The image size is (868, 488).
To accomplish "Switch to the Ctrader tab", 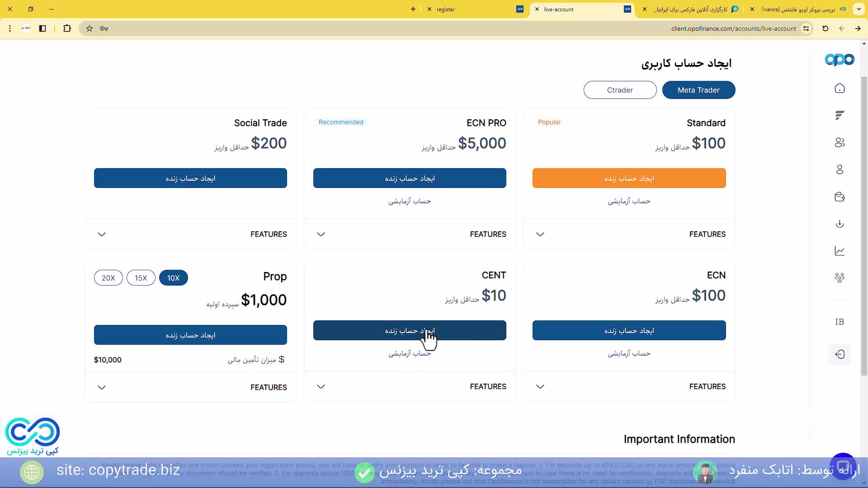I will (x=620, y=90).
